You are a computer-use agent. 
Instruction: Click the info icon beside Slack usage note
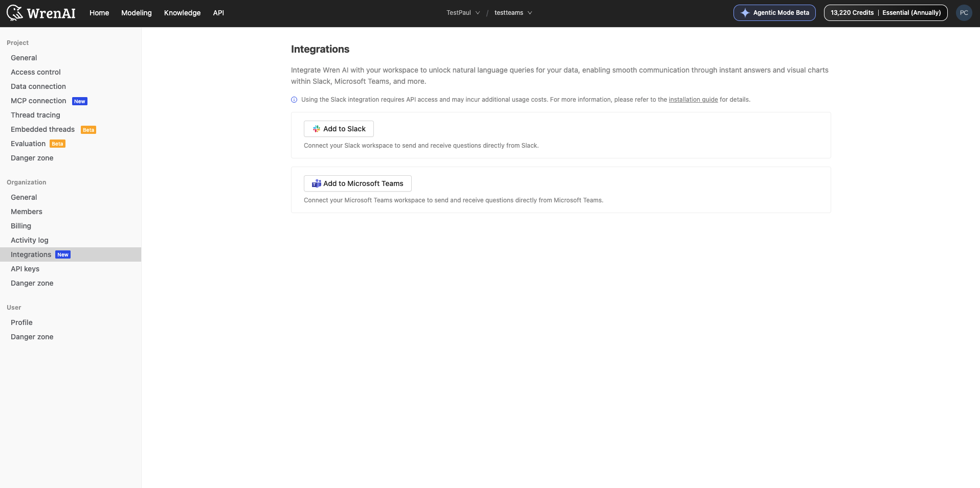pyautogui.click(x=294, y=100)
